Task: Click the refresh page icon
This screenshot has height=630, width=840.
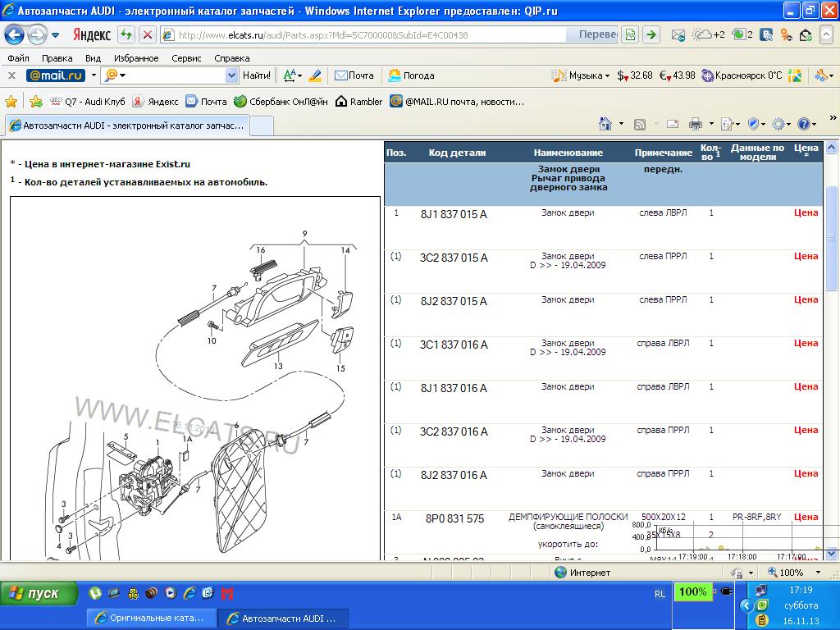Action: (126, 35)
